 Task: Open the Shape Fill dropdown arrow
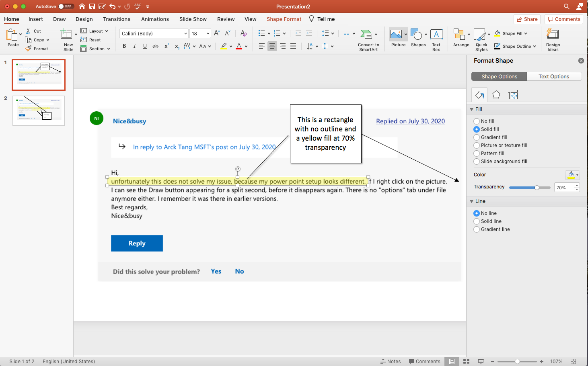(526, 34)
